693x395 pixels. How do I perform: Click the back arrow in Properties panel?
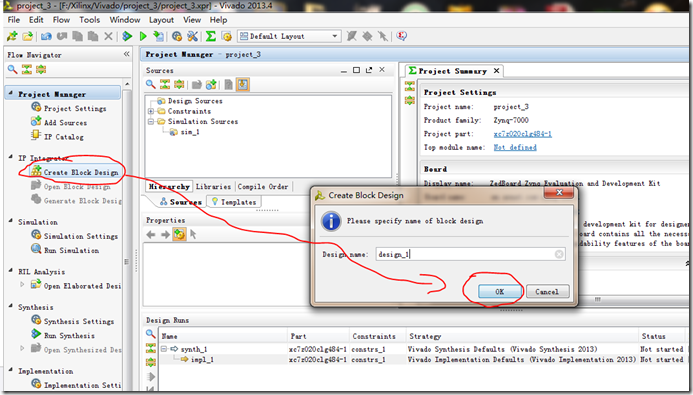click(151, 235)
